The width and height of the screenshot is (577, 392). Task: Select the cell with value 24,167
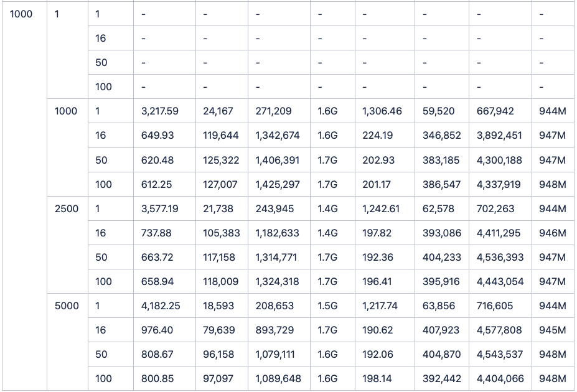218,111
